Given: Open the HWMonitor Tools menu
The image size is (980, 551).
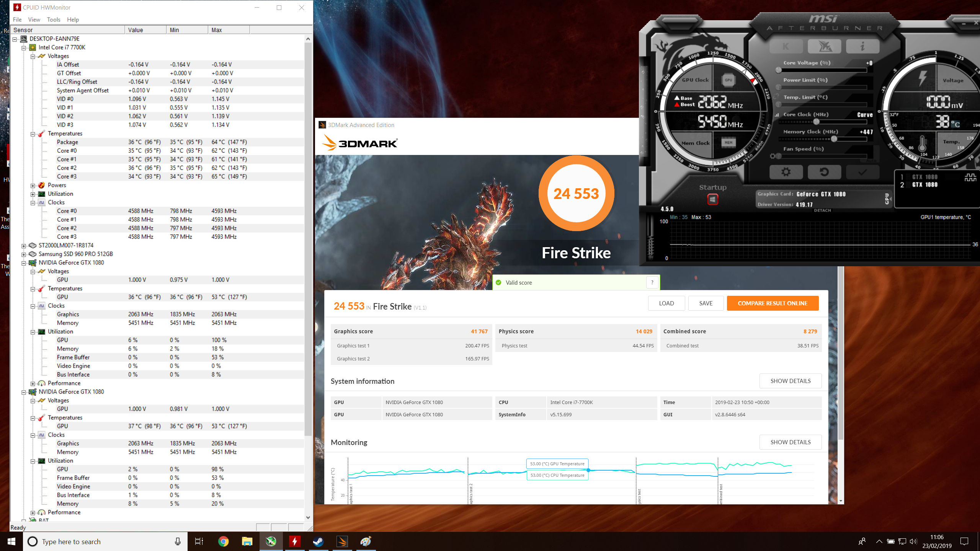Looking at the screenshot, I should point(54,20).
